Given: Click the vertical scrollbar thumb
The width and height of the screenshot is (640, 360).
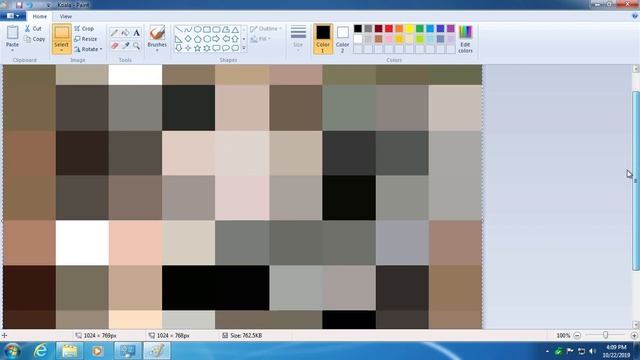Looking at the screenshot, I should (x=636, y=180).
